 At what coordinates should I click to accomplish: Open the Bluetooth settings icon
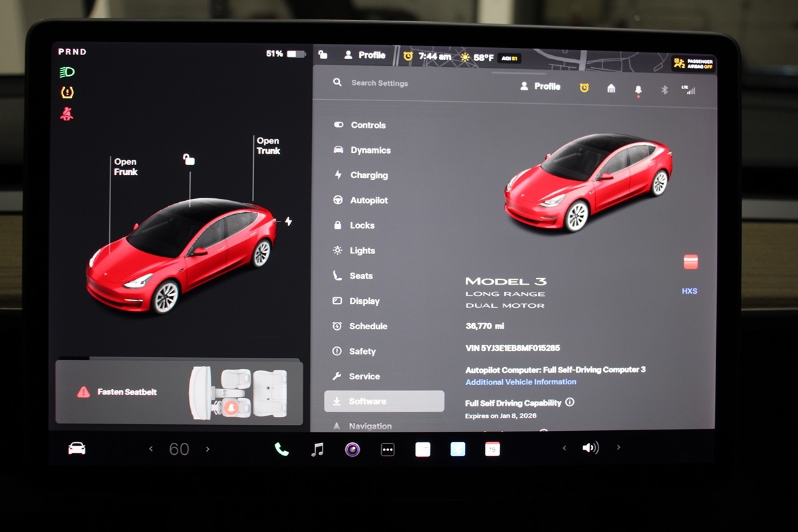(x=664, y=90)
